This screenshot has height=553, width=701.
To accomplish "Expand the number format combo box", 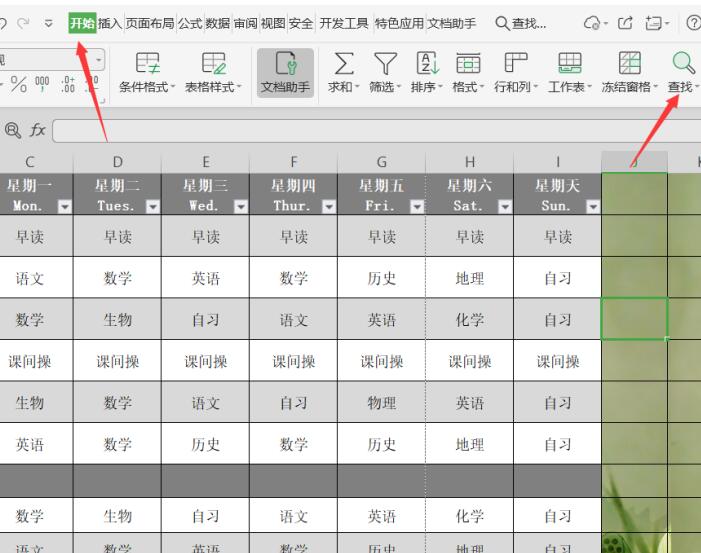I will coord(99,59).
